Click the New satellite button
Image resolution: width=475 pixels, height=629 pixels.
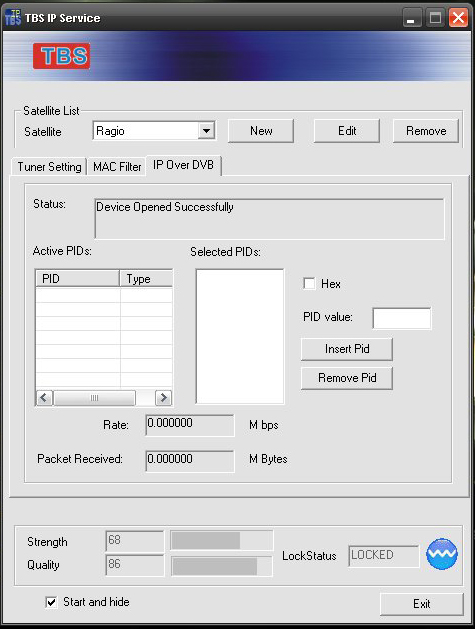pyautogui.click(x=261, y=131)
